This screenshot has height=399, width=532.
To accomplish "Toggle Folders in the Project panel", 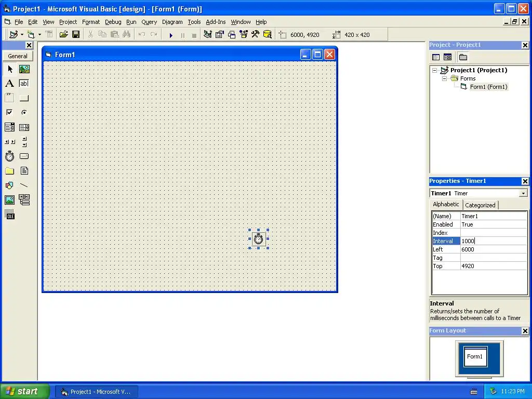I will point(463,57).
